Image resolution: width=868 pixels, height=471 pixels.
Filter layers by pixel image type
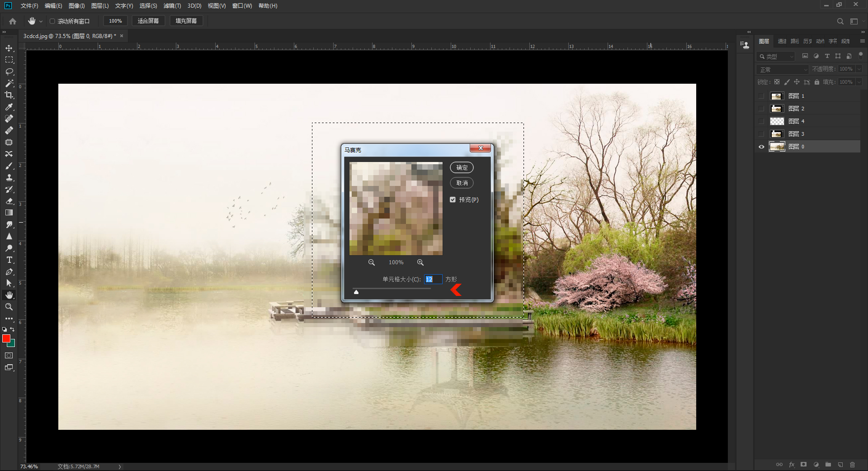click(805, 56)
